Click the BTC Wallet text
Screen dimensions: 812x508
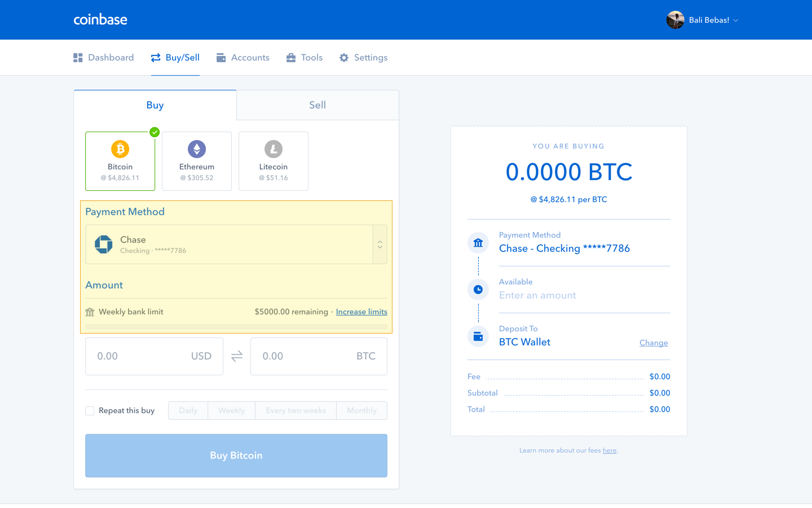point(524,342)
